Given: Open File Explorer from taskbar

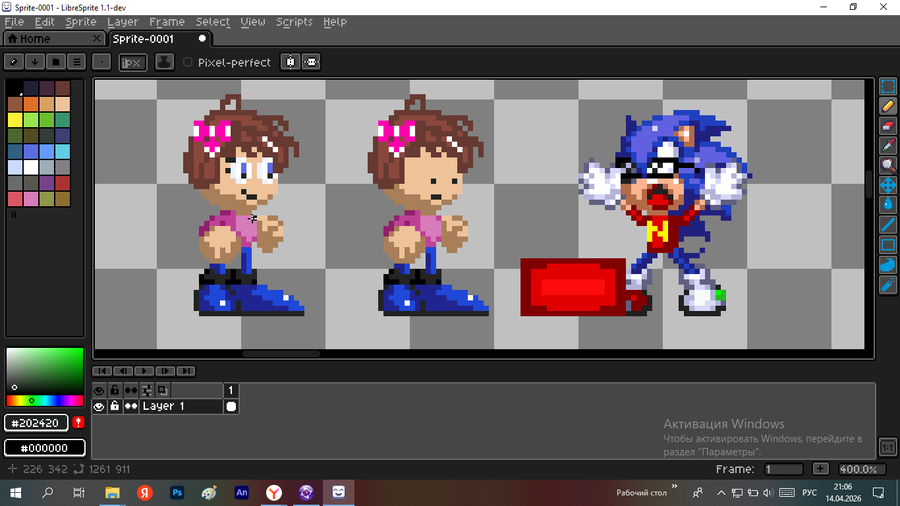Looking at the screenshot, I should click(112, 492).
